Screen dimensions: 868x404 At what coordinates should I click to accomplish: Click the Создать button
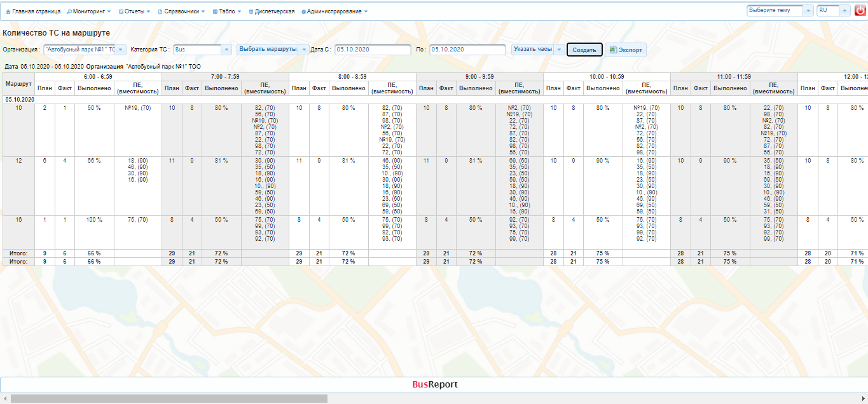pos(584,50)
